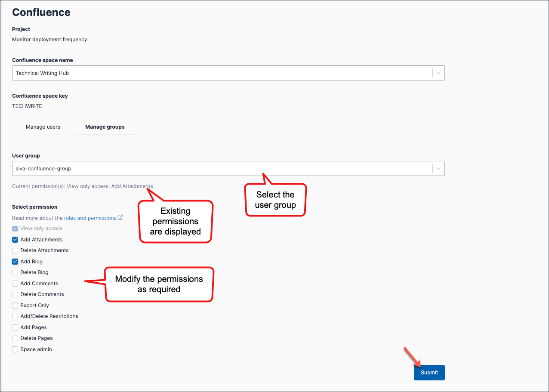
Task: Uncheck the Add Blog checkbox
Action: click(x=15, y=262)
